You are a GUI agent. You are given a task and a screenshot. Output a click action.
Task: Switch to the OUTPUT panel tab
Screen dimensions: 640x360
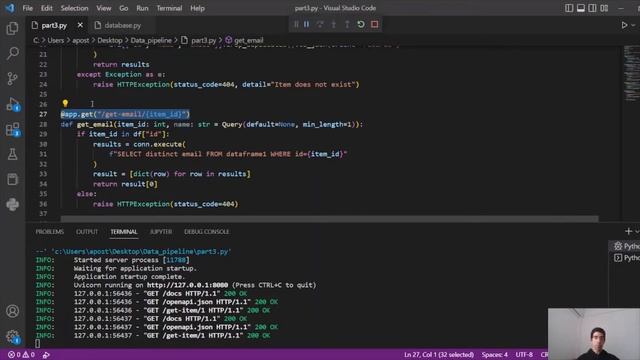(x=87, y=232)
